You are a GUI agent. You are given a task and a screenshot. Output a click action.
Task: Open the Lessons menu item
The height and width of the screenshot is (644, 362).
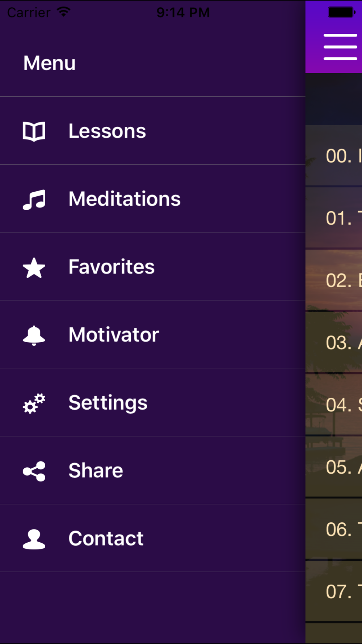107,131
